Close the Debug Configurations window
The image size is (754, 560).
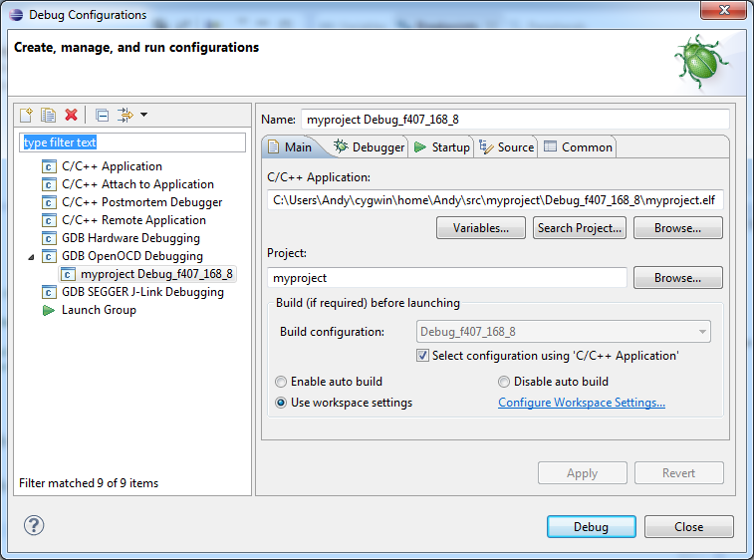click(724, 10)
